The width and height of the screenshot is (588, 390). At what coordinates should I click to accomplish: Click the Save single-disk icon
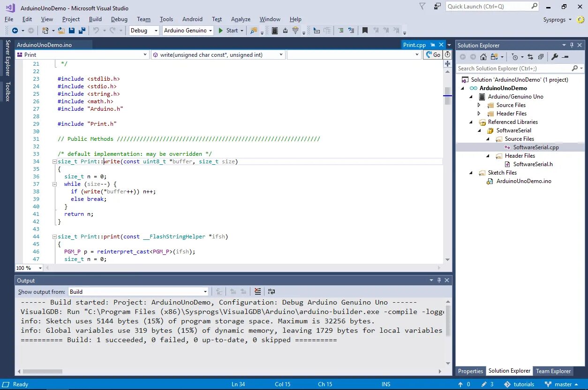click(72, 31)
